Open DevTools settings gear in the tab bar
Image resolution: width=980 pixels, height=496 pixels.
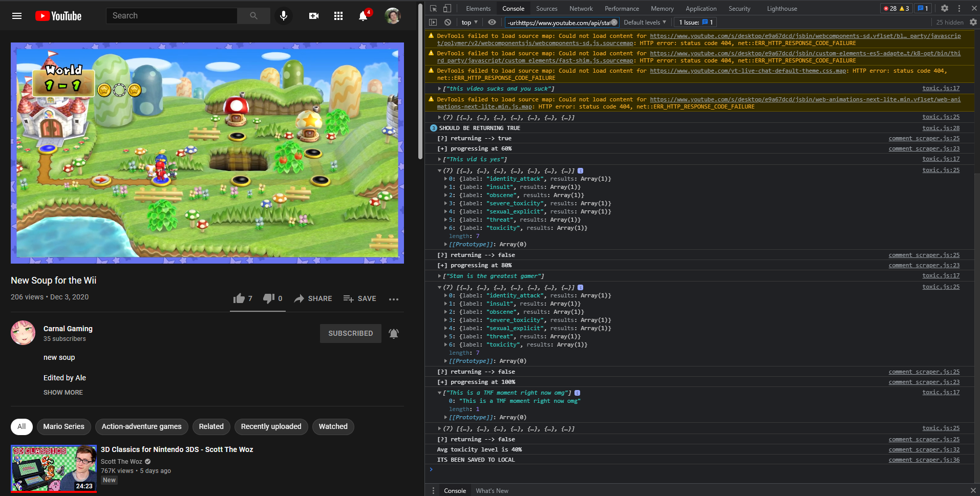[x=945, y=8]
